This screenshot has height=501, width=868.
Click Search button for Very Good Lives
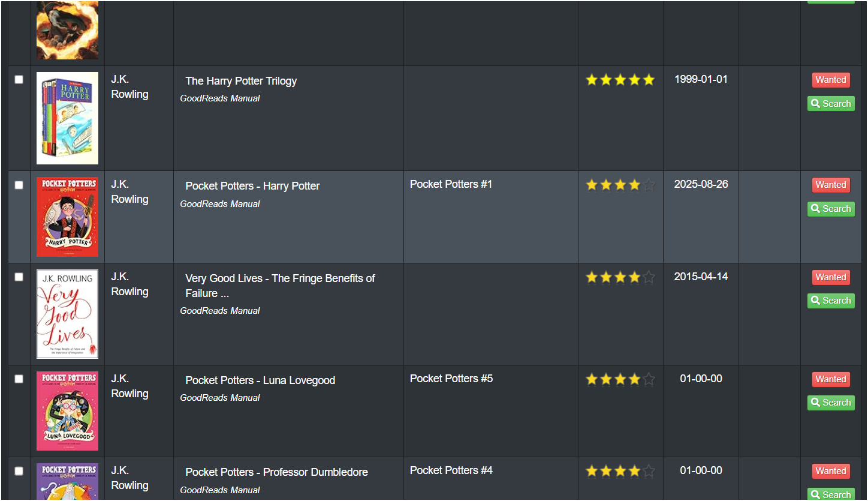(x=831, y=301)
